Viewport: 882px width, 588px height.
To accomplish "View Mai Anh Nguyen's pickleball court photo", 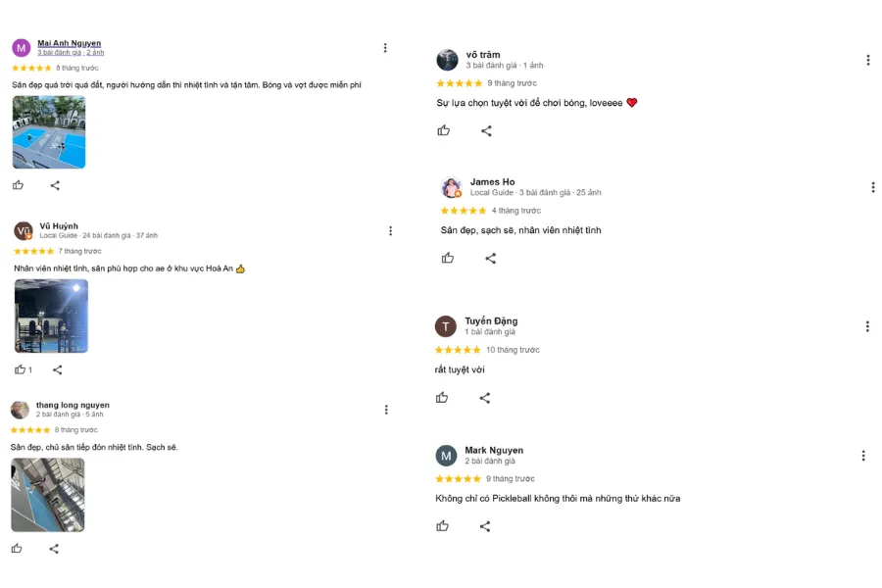I will [49, 132].
